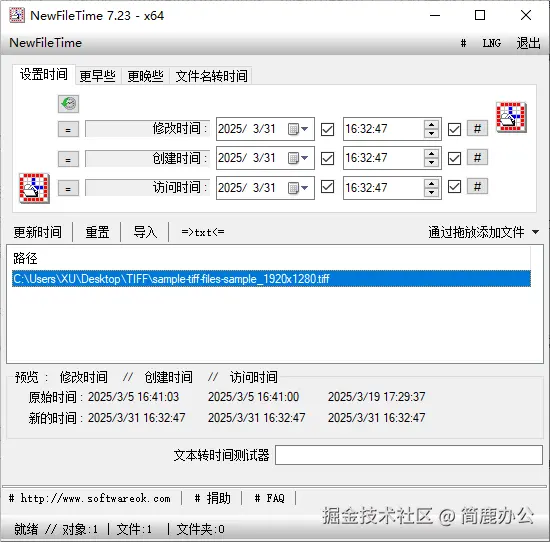Toggle the 修改时间 date checkbox
This screenshot has height=542, width=550.
(x=327, y=129)
